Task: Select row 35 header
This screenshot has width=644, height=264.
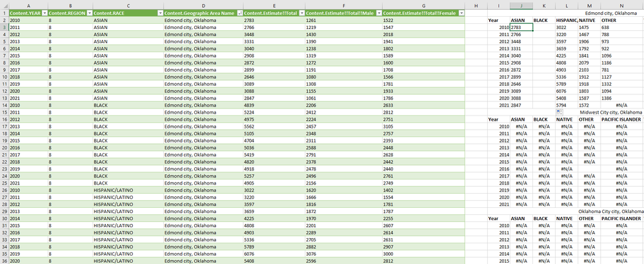Action: pos(4,253)
